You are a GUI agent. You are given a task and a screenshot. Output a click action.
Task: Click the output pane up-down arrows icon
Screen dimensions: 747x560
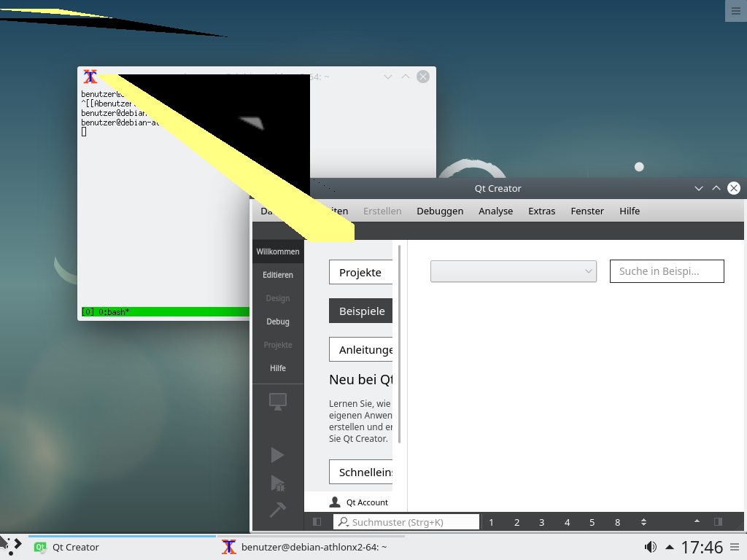(643, 522)
